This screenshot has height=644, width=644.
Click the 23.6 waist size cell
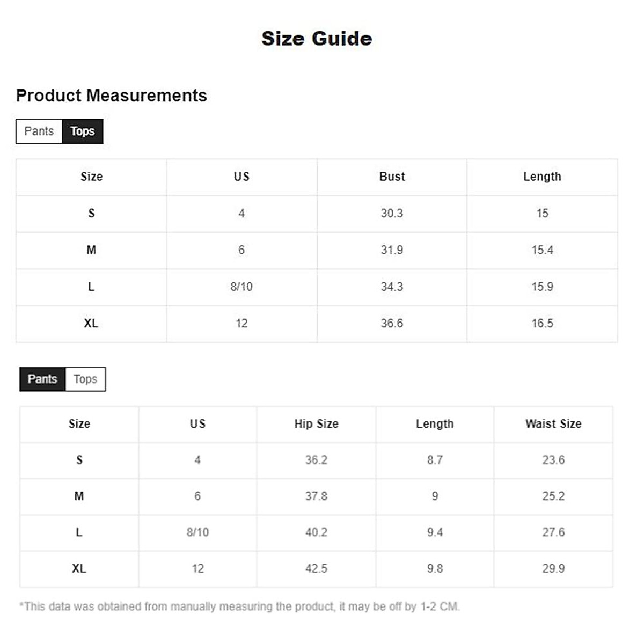(x=553, y=460)
